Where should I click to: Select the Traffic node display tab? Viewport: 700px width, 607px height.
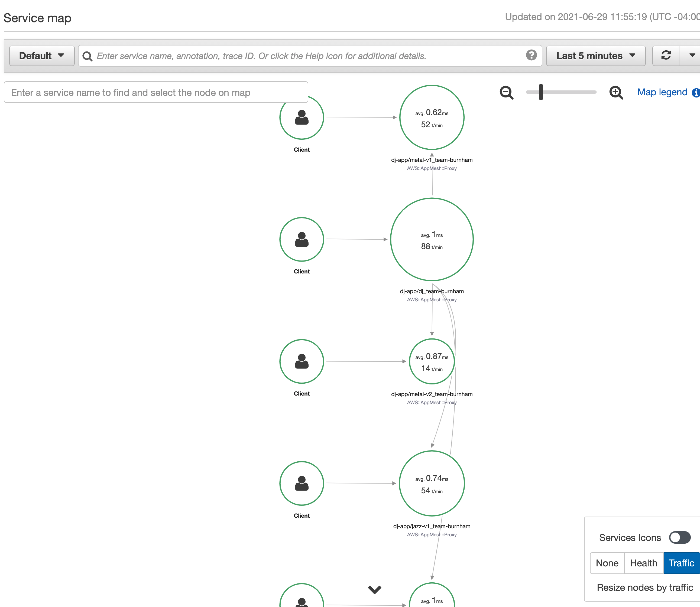pyautogui.click(x=681, y=563)
